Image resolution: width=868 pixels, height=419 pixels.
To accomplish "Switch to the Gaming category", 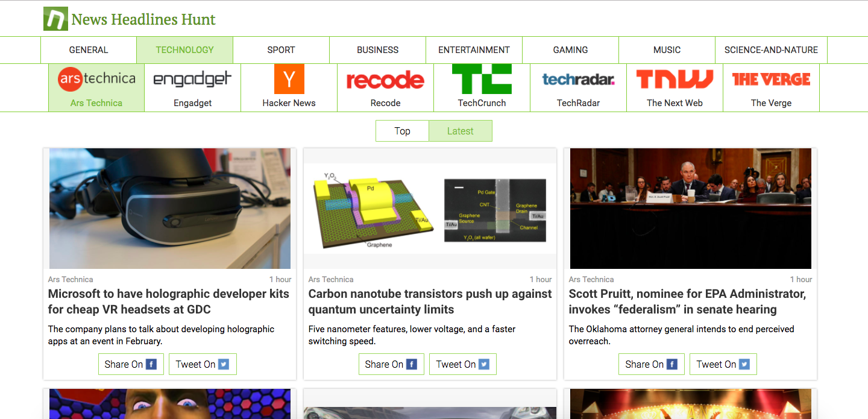I will 571,50.
